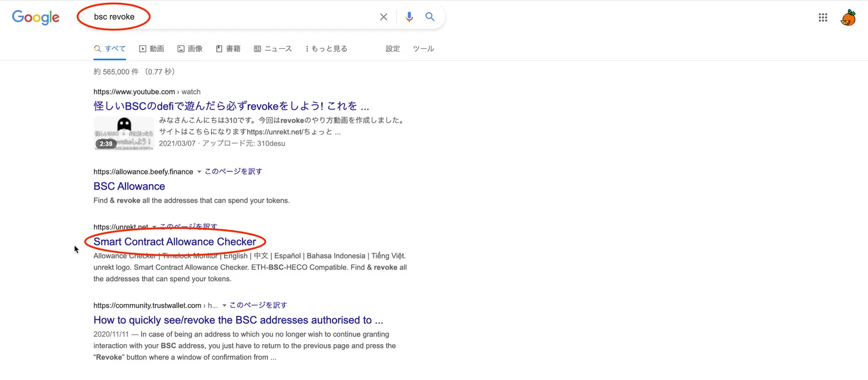868x380 pixels.
Task: Click in the search field containing 'bsc revoke'
Action: tap(233, 17)
